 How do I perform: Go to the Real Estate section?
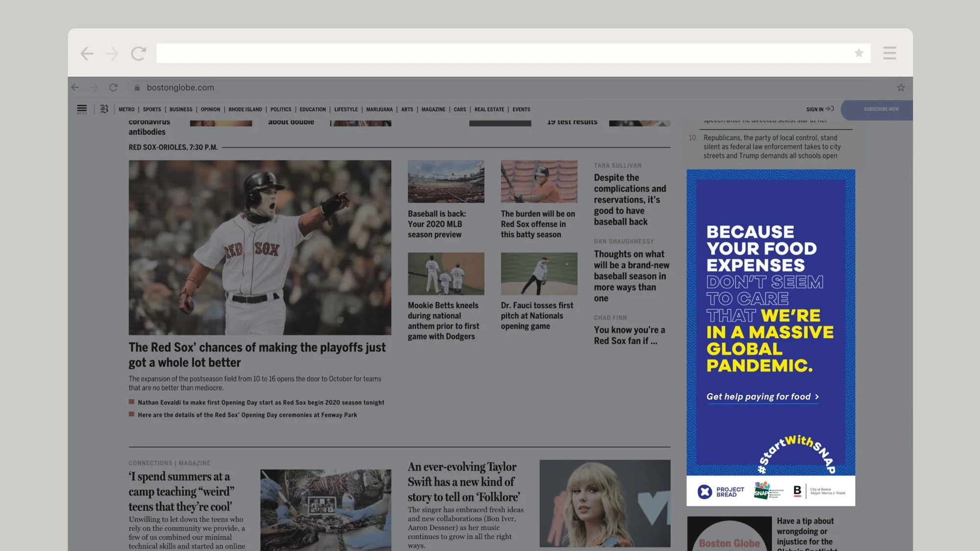click(489, 110)
